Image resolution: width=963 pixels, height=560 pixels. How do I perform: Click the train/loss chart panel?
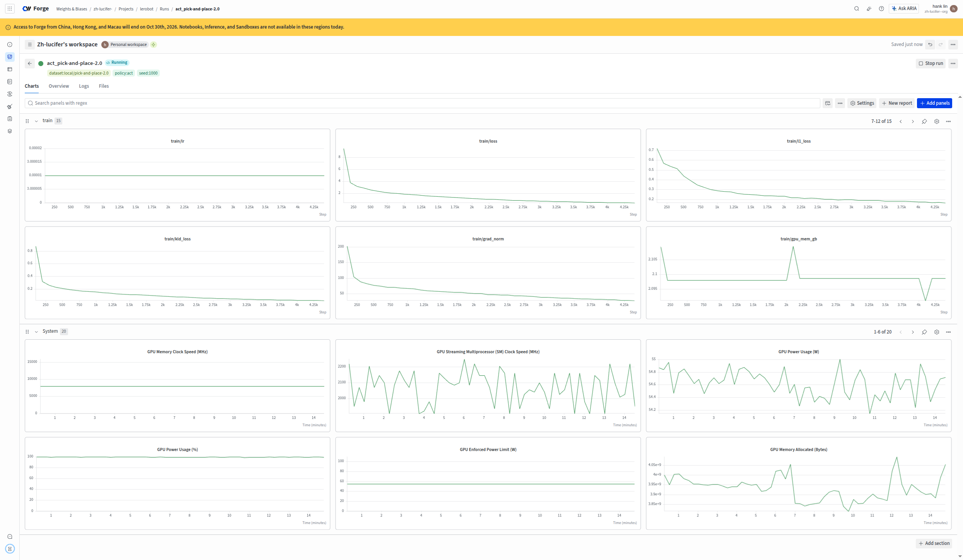488,175
